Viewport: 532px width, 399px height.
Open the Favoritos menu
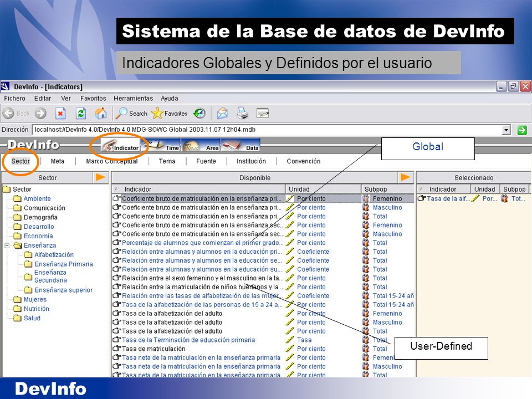[93, 99]
